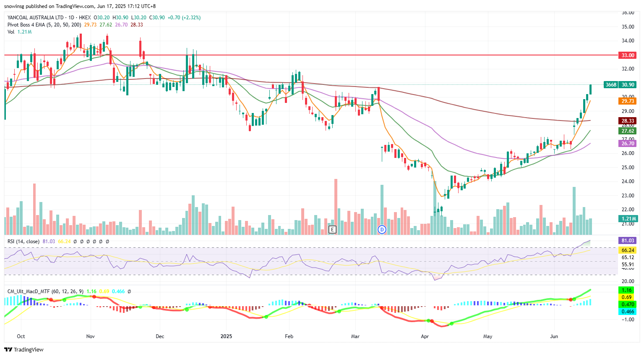Click the purple 26.70 value in EMA legend
Viewport: 644px width, 357px height.
(x=121, y=25)
